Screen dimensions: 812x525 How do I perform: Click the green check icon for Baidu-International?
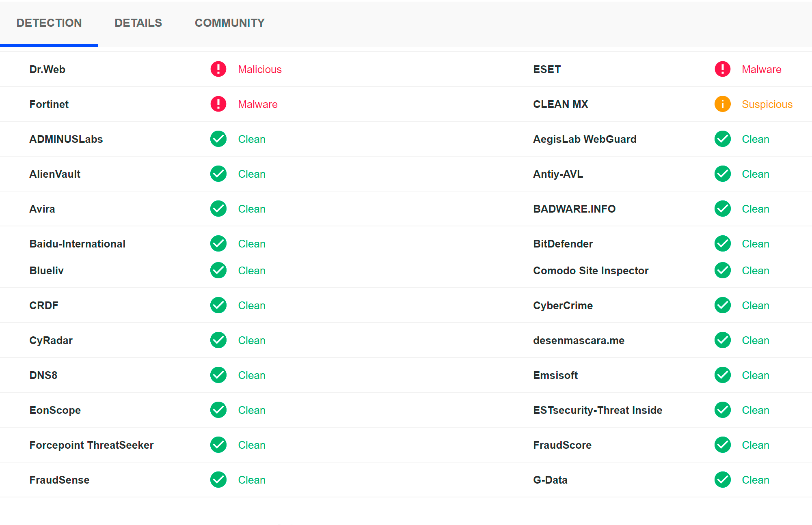pyautogui.click(x=218, y=244)
